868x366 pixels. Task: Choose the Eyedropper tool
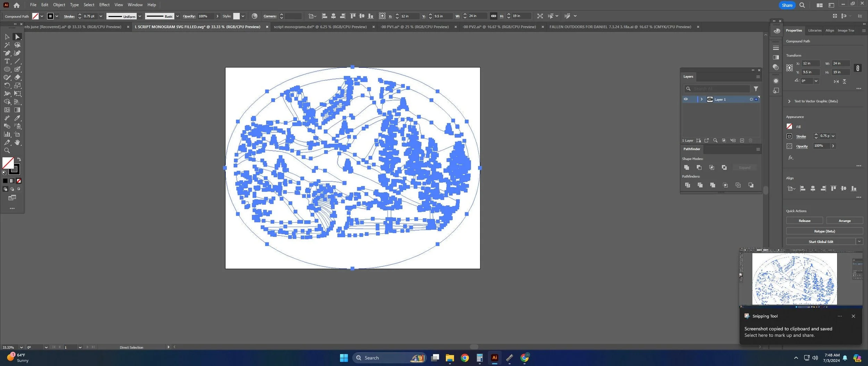(x=17, y=118)
